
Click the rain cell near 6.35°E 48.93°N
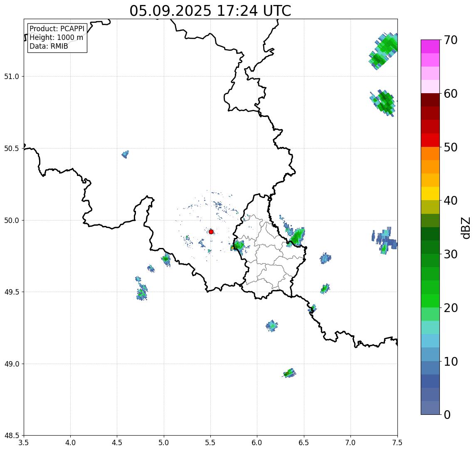[289, 373]
